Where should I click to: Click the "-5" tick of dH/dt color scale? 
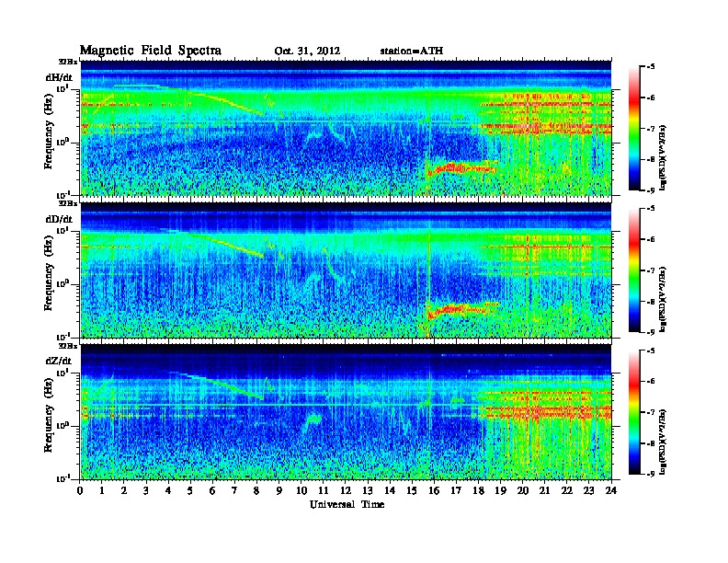pos(651,67)
